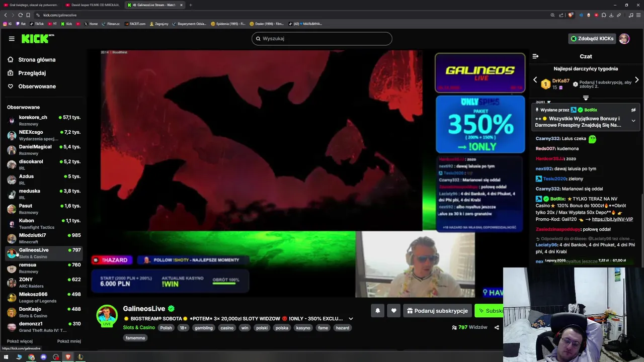Click the gambling tag
This screenshot has height=362, width=644.
(204, 328)
